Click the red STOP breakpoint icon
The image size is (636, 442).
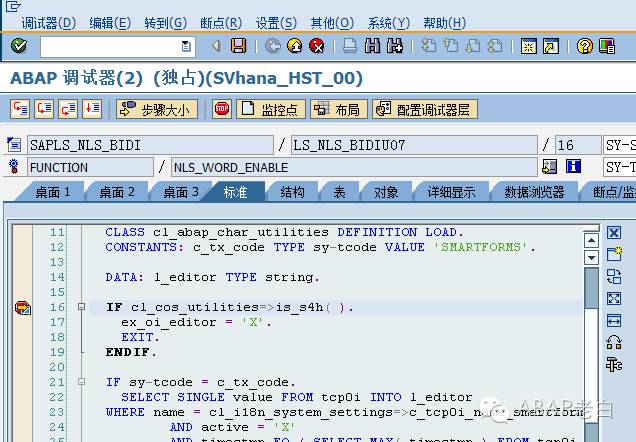coord(222,109)
